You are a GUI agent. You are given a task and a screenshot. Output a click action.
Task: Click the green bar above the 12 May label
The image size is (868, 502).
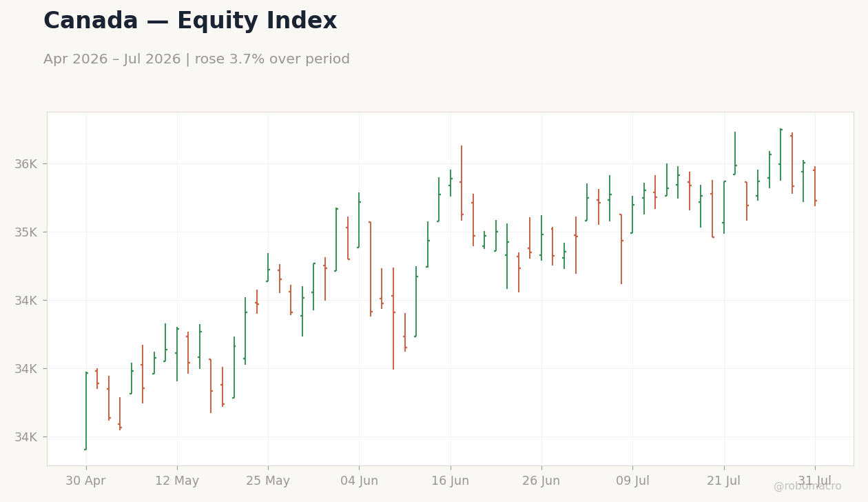177,354
